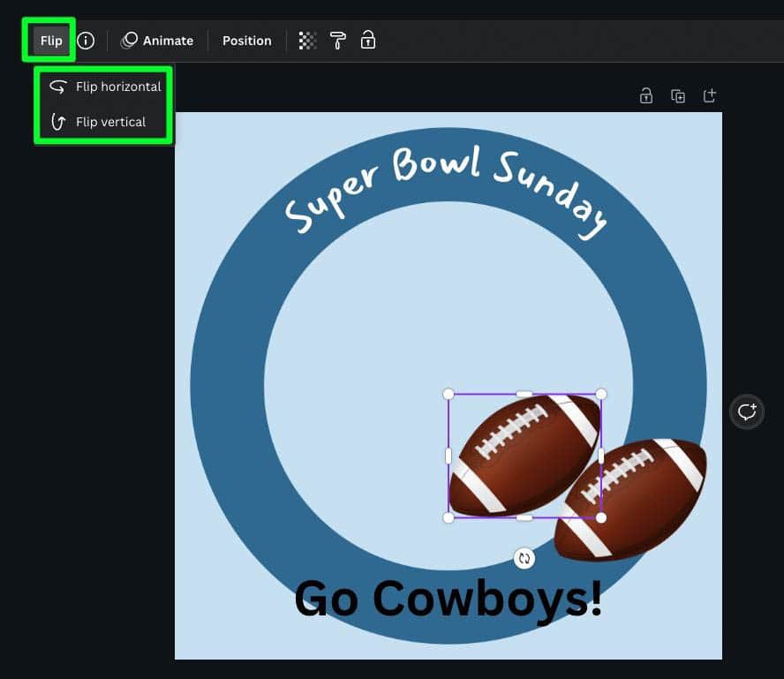784x679 pixels.
Task: Click the bottom-left resize handle of football
Action: click(449, 517)
